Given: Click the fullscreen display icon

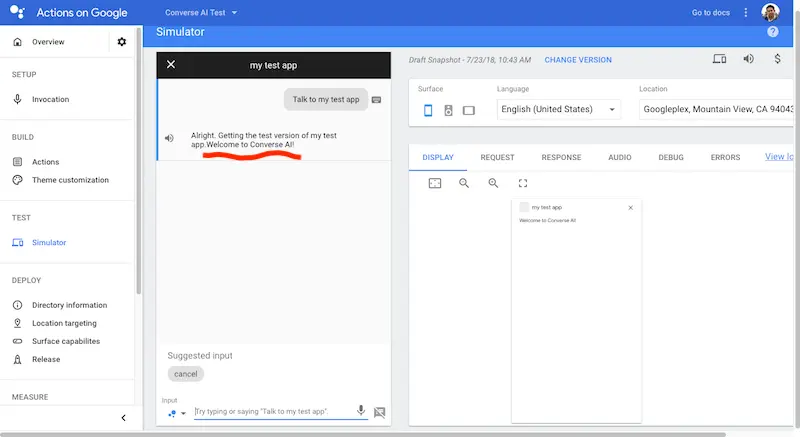Looking at the screenshot, I should click(523, 183).
